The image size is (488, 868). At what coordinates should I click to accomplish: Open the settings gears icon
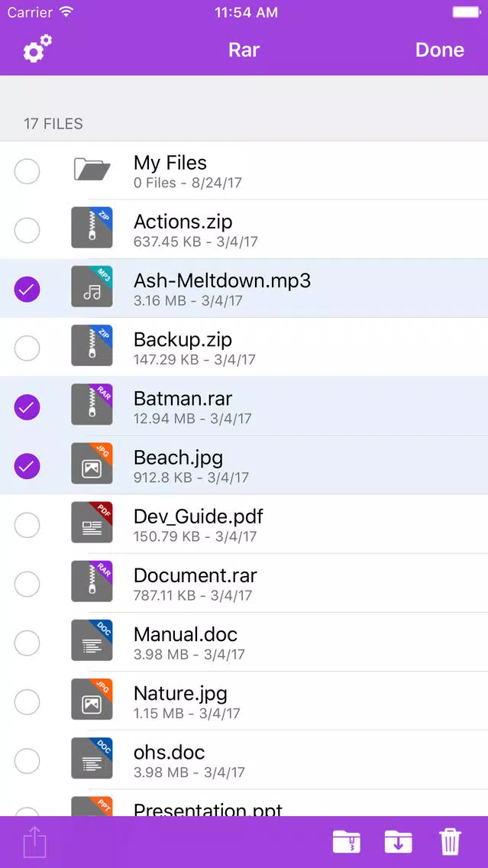(37, 50)
